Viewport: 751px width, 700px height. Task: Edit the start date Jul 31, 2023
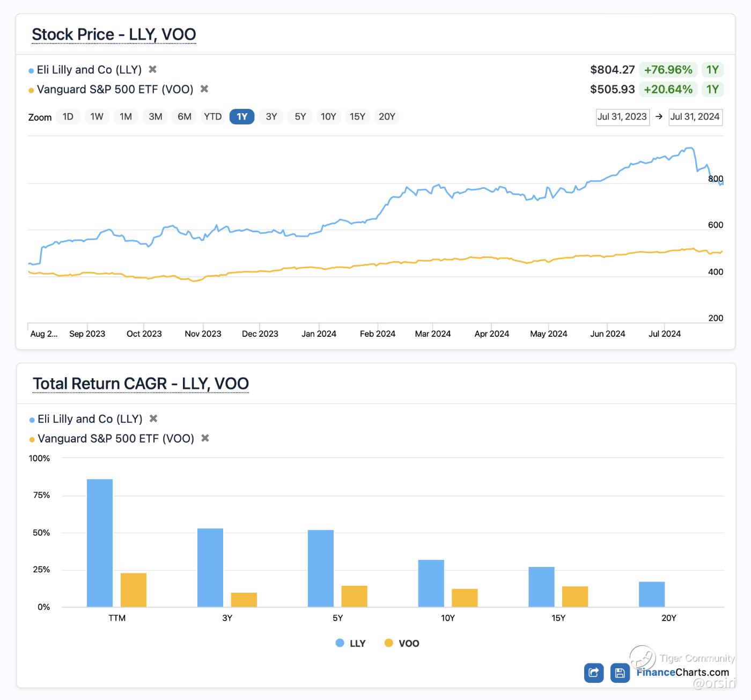click(623, 117)
